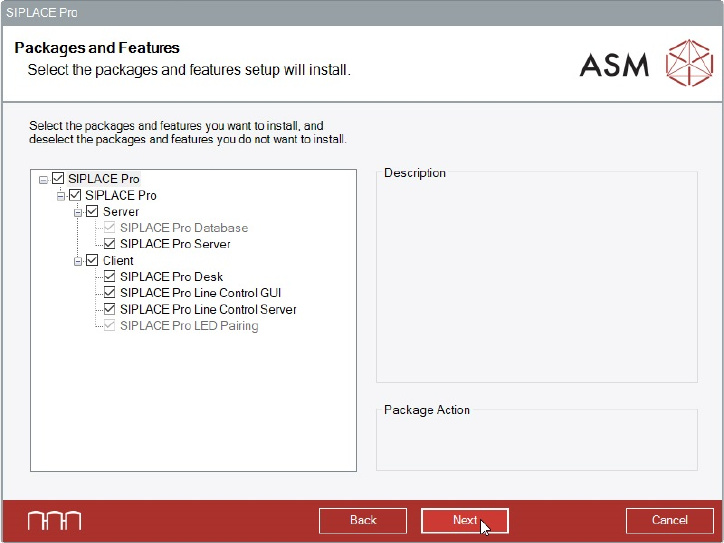
Task: Cancel the setup
Action: tap(670, 520)
